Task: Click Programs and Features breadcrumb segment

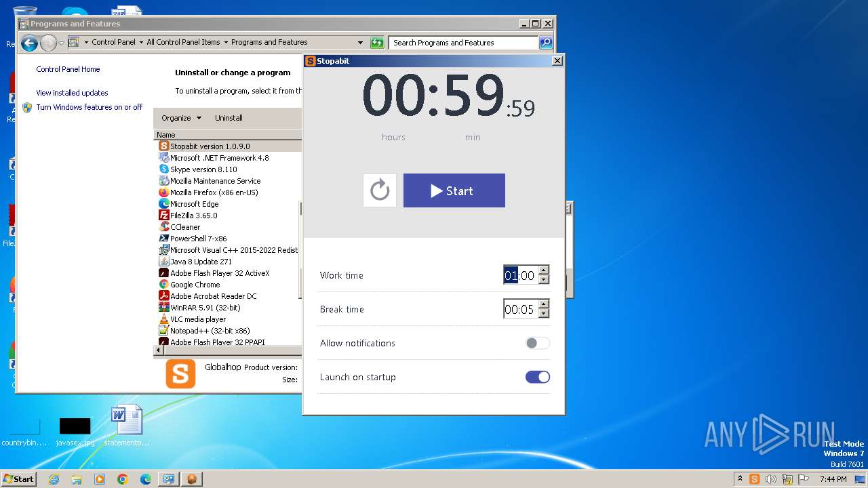Action: click(x=269, y=42)
